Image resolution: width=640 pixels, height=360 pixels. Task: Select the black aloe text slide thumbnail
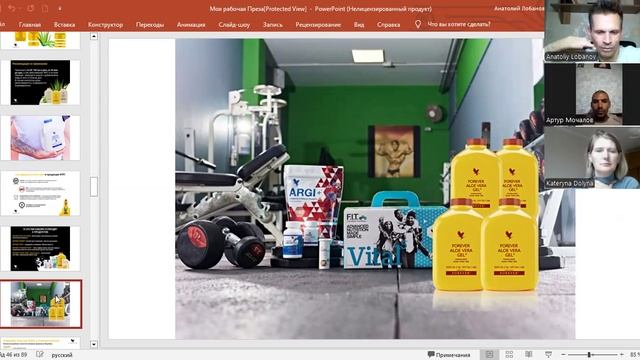click(40, 82)
